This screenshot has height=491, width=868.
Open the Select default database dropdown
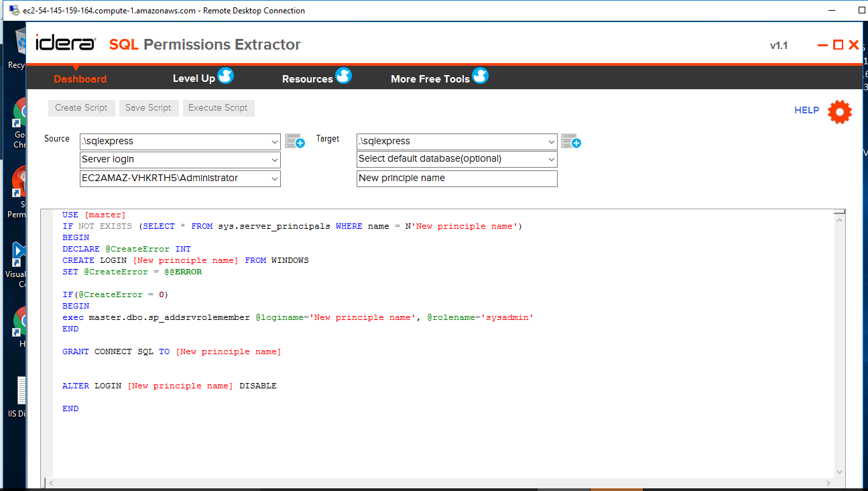[550, 159]
